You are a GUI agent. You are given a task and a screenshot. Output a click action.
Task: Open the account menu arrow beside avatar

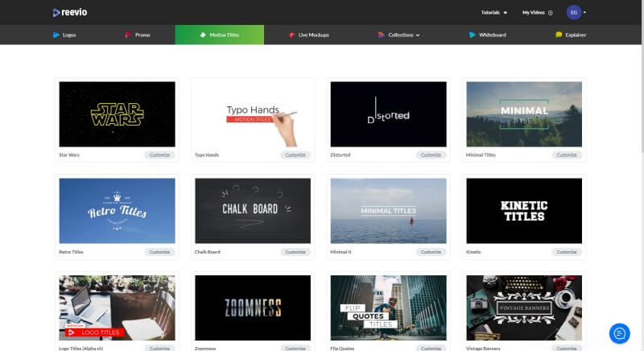tap(584, 12)
